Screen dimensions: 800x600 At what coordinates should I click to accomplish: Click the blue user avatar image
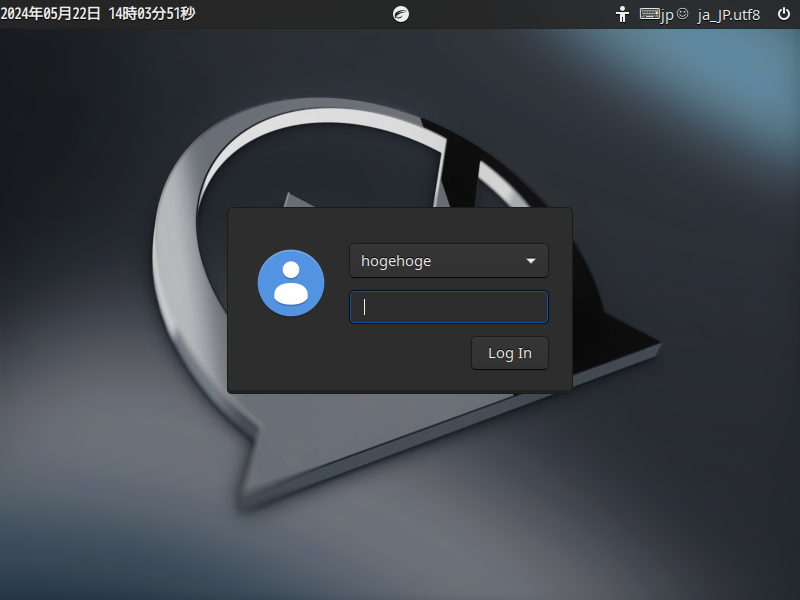point(291,283)
